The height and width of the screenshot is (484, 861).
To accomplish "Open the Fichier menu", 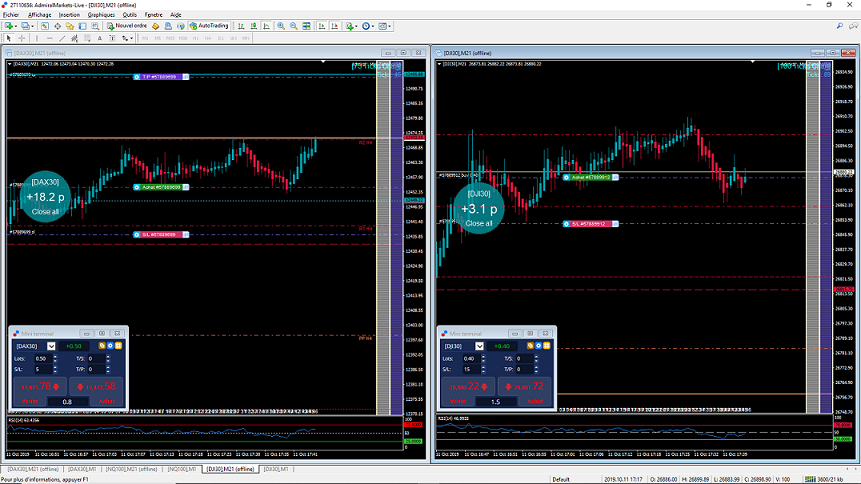I will coord(10,15).
